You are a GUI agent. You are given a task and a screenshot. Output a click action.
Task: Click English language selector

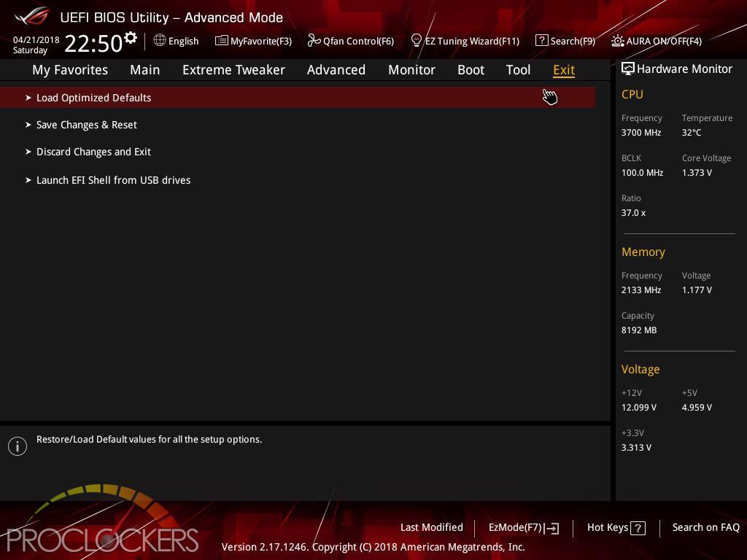tap(183, 41)
